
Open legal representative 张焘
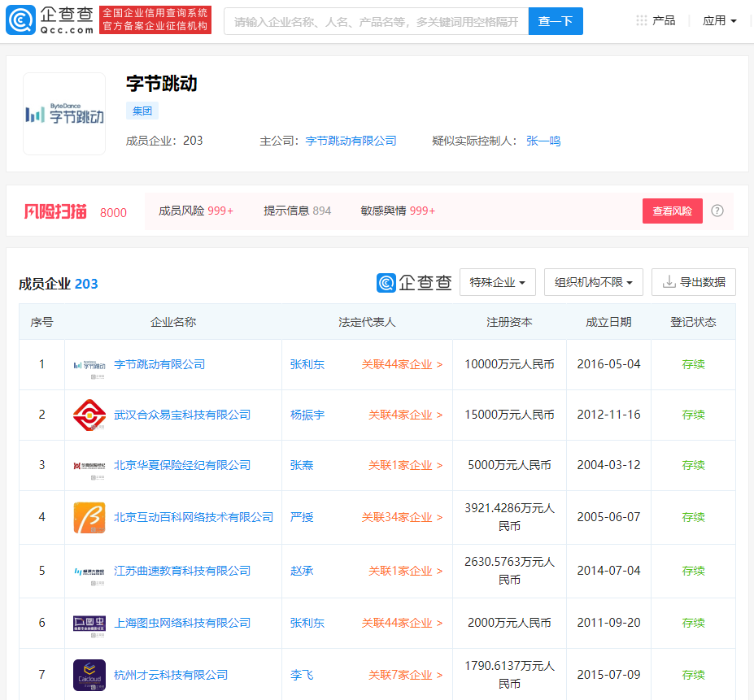click(302, 465)
